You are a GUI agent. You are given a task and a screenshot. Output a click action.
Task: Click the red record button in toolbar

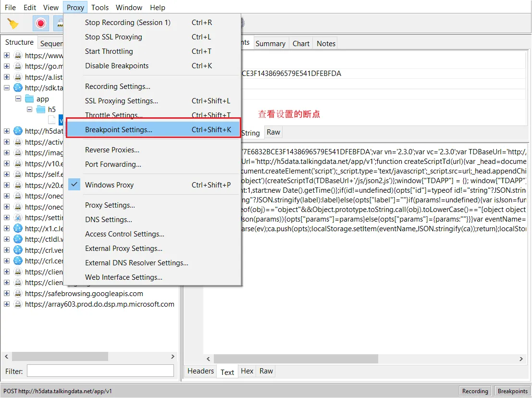41,24
